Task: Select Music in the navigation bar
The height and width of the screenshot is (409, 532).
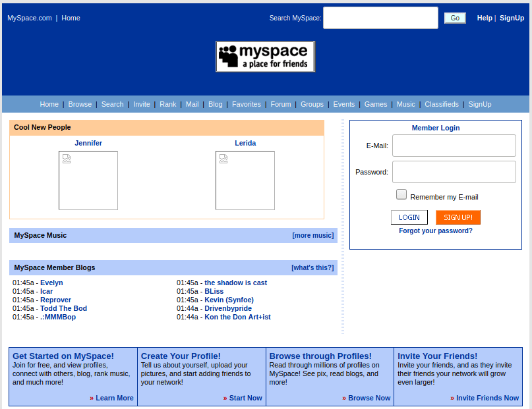Action: point(406,104)
